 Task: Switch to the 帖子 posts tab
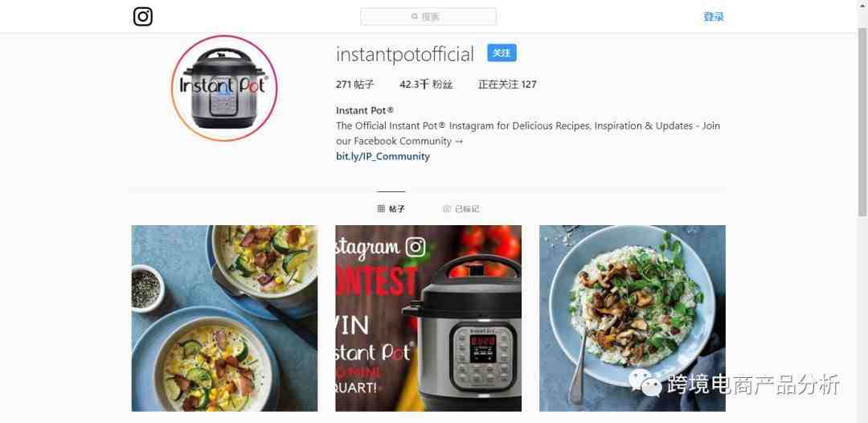pos(391,209)
